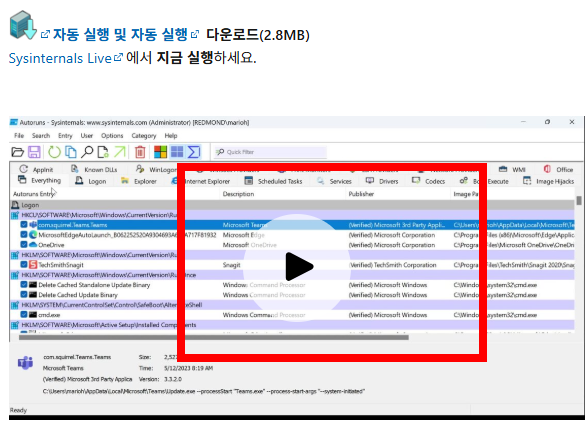
Task: Switch to the Logon tab
Action: click(91, 181)
